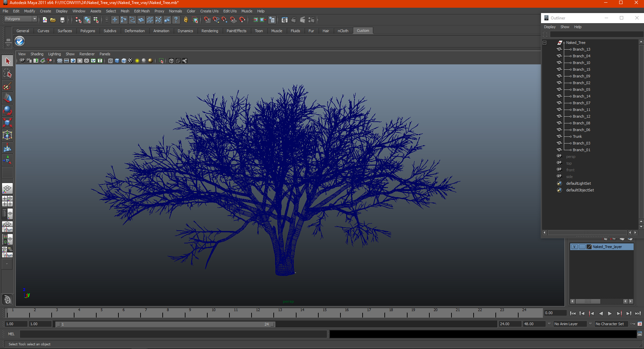Save the scene with disk icon
This screenshot has height=349, width=644.
click(x=62, y=20)
